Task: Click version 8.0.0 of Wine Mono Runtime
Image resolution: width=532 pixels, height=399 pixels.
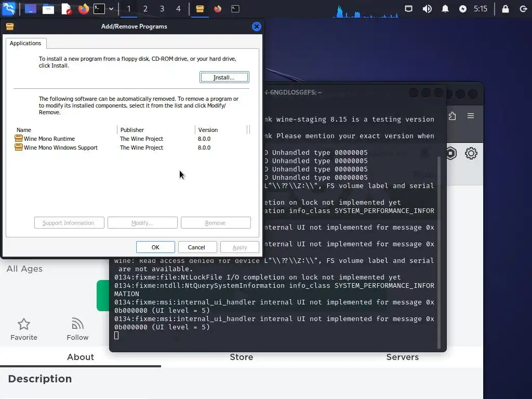Action: pos(204,139)
